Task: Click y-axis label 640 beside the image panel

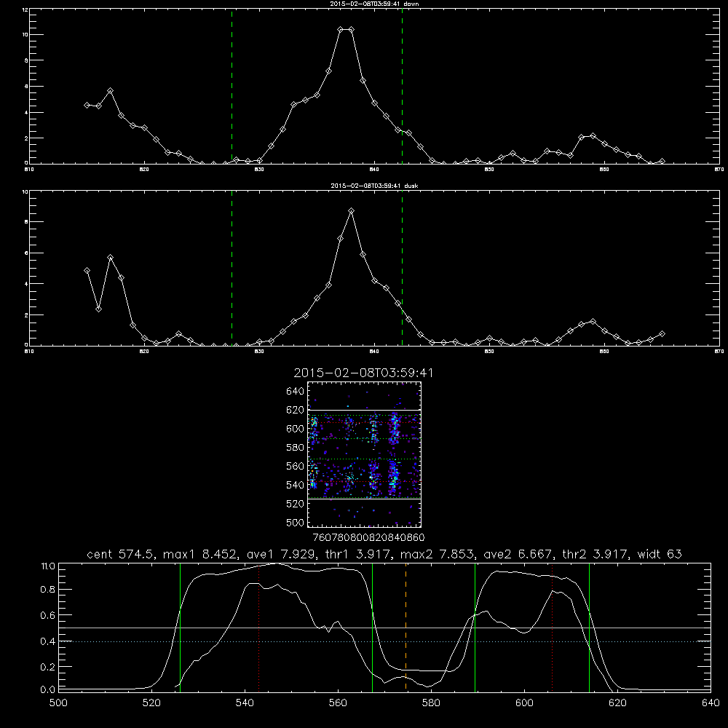Action: (296, 392)
